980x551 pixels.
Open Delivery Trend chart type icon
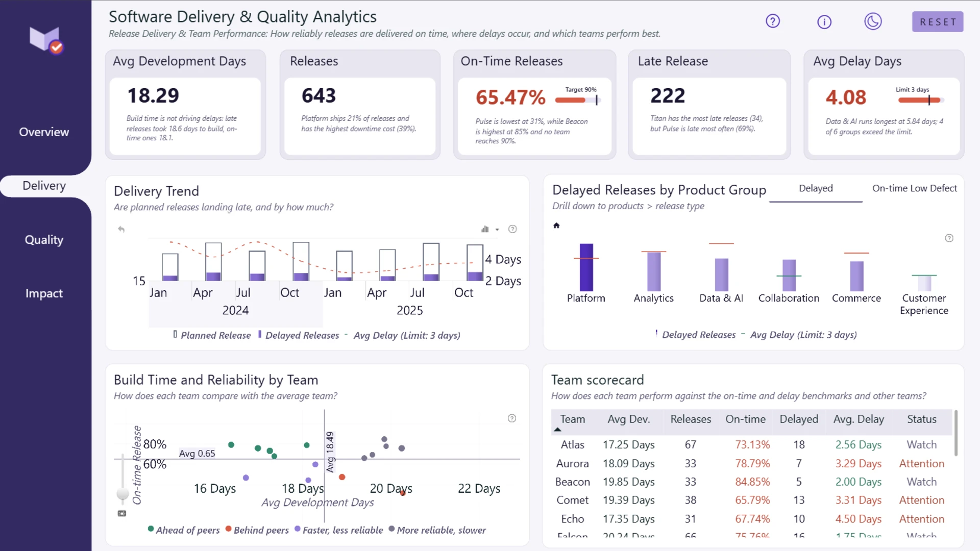point(485,229)
